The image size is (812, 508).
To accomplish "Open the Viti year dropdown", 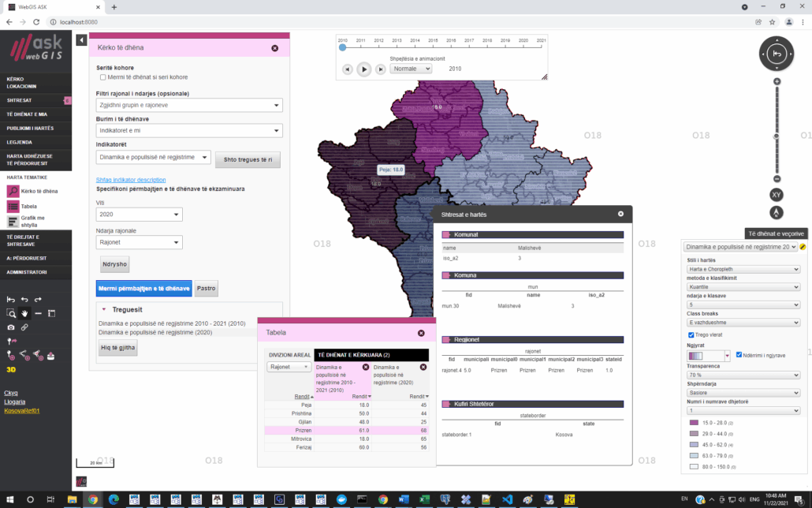I will [139, 215].
